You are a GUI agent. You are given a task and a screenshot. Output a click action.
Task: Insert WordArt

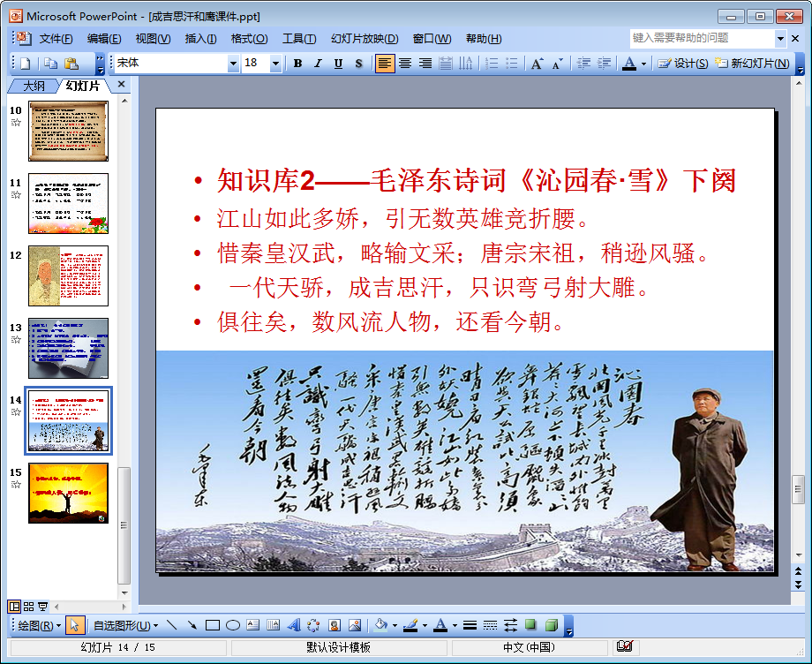294,626
